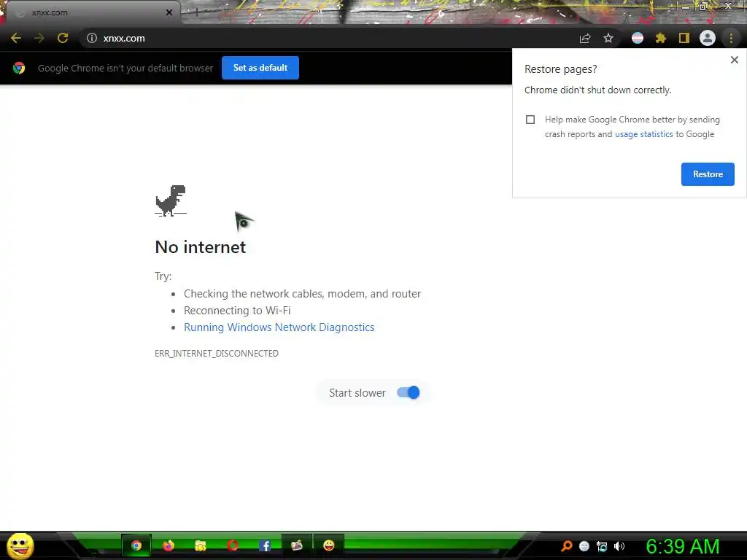Check the crash reports checkbox

(530, 120)
